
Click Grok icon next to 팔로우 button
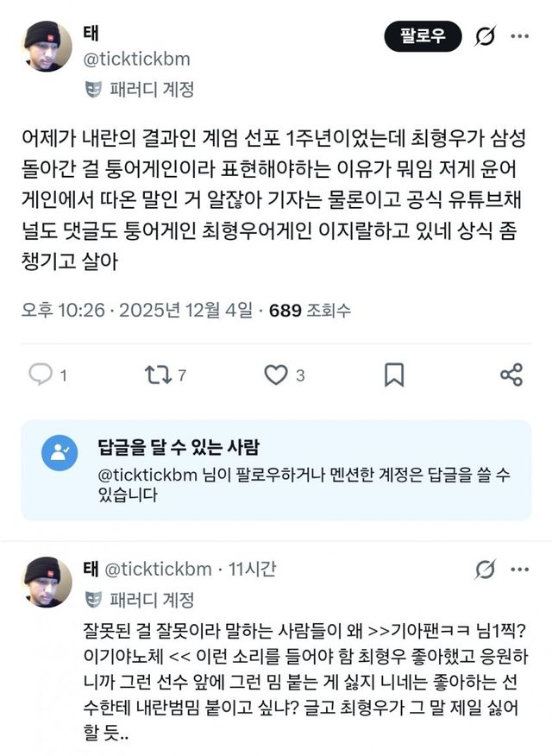[485, 37]
